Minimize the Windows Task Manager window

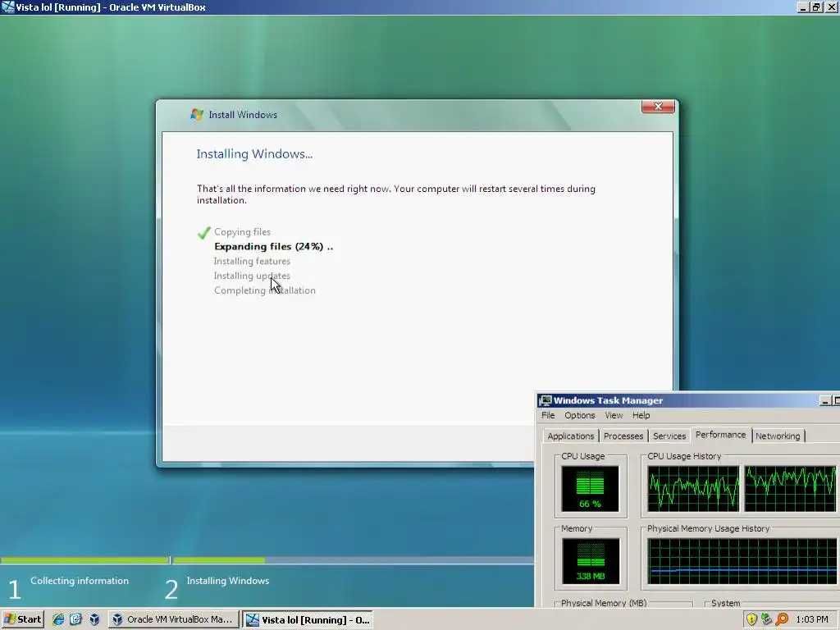point(825,400)
